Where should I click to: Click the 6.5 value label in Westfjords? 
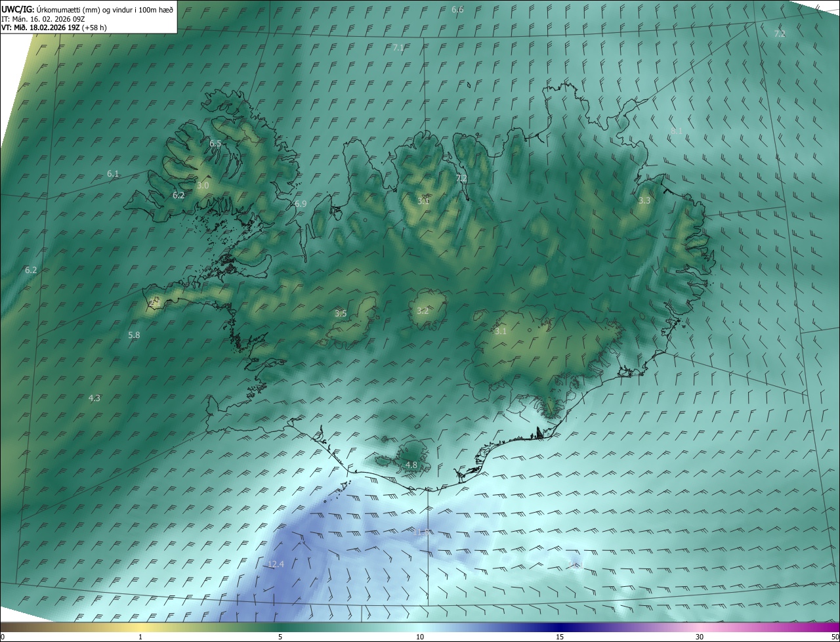point(215,143)
